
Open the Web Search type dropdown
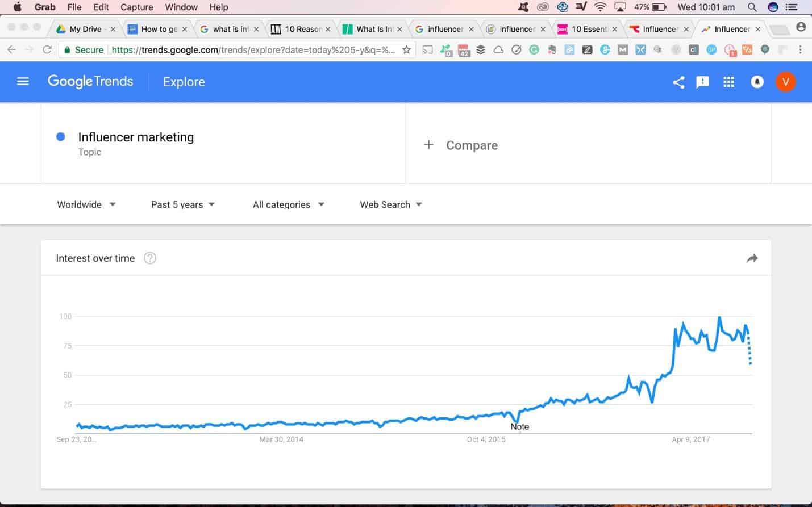pyautogui.click(x=391, y=204)
